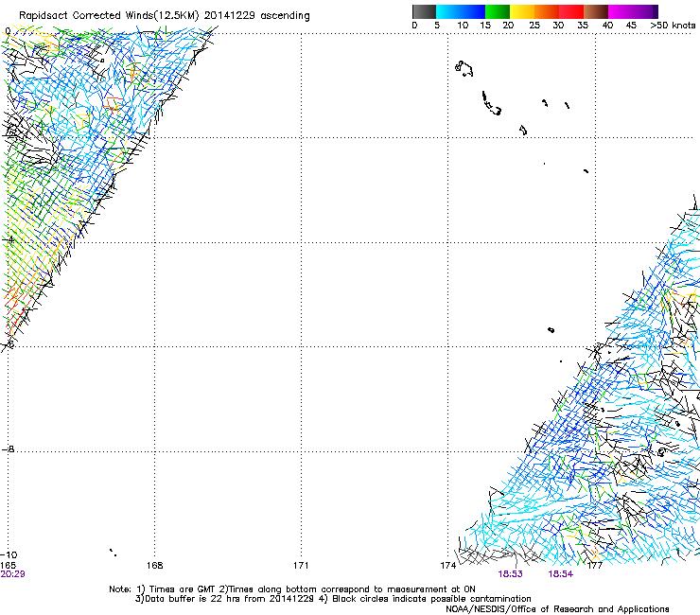The width and height of the screenshot is (700, 615).
Task: Click the latitude label '-8'
Action: [8, 448]
